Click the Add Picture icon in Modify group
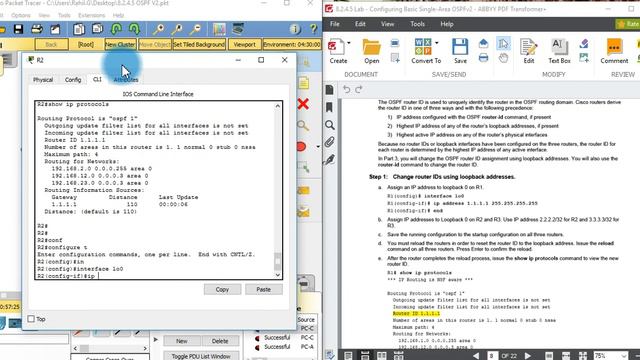The height and width of the screenshot is (360, 640). [x=584, y=58]
